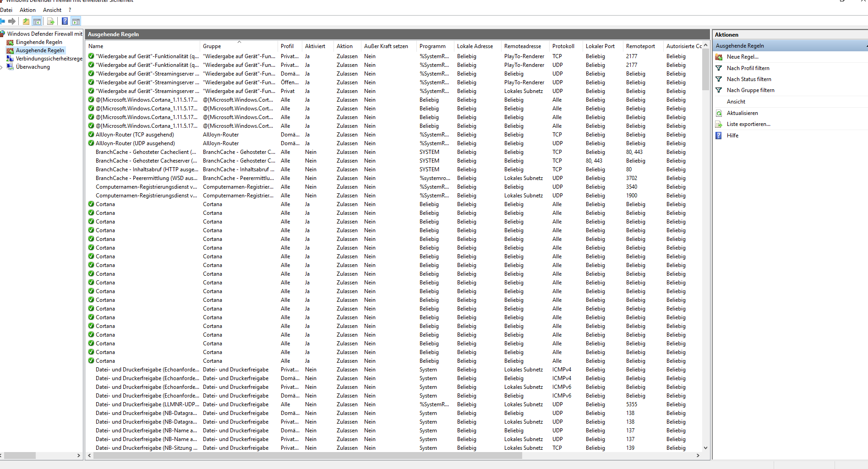Select BranchCache - Gehosteter Cacheclient rule
Viewport: 868px width, 469px height.
(x=146, y=152)
